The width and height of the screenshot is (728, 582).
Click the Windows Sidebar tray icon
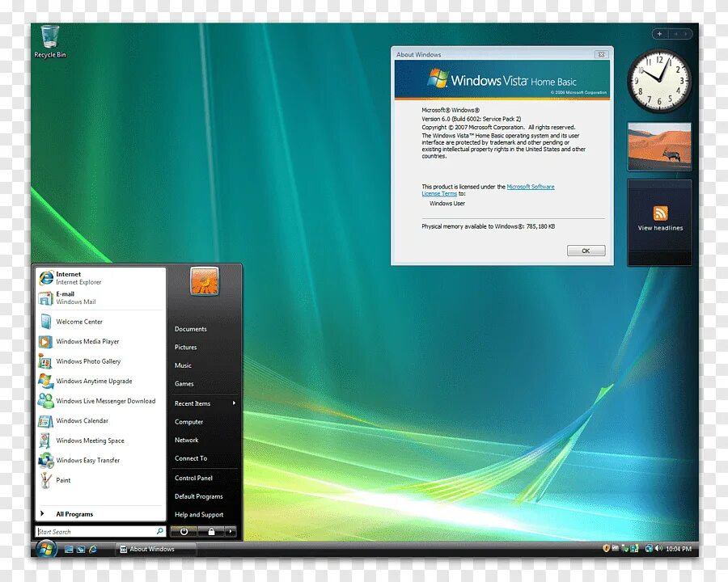point(634,549)
